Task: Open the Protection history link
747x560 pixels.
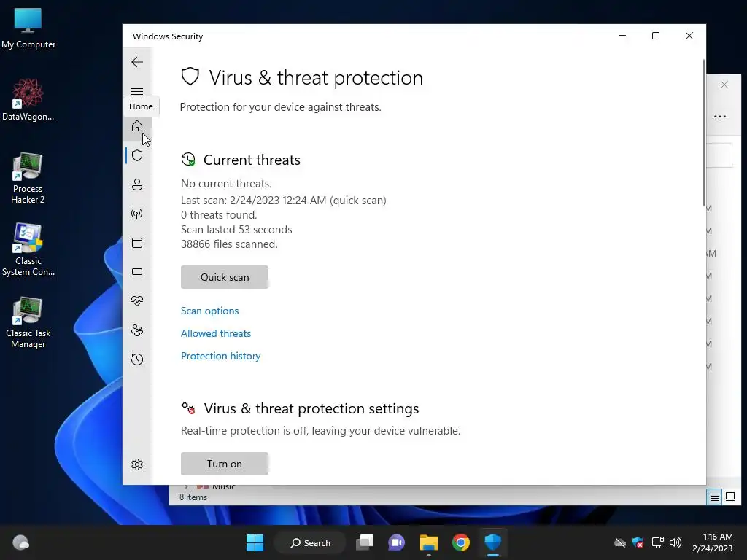Action: coord(220,356)
